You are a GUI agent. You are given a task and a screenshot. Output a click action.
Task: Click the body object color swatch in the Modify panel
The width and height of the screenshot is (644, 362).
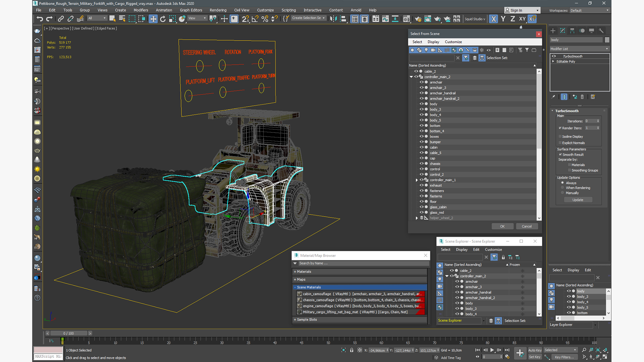click(x=607, y=40)
